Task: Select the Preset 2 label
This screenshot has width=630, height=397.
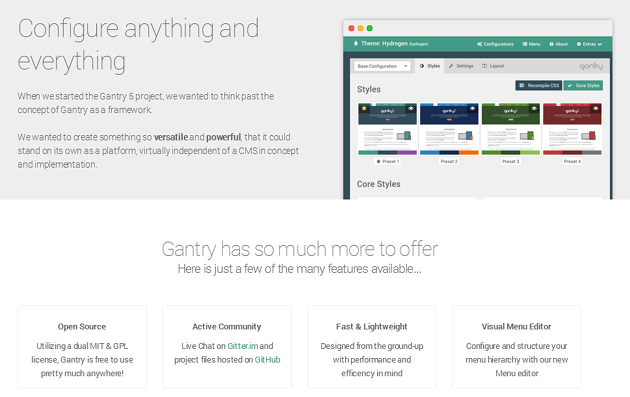Action: click(449, 161)
